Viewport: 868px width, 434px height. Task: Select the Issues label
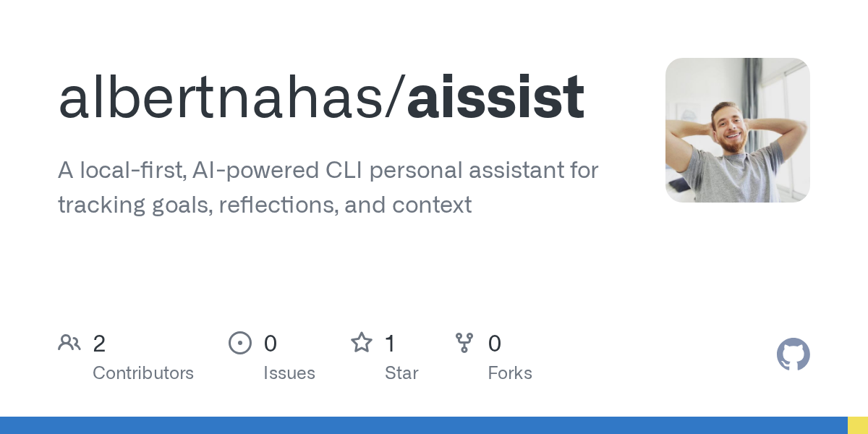289,373
